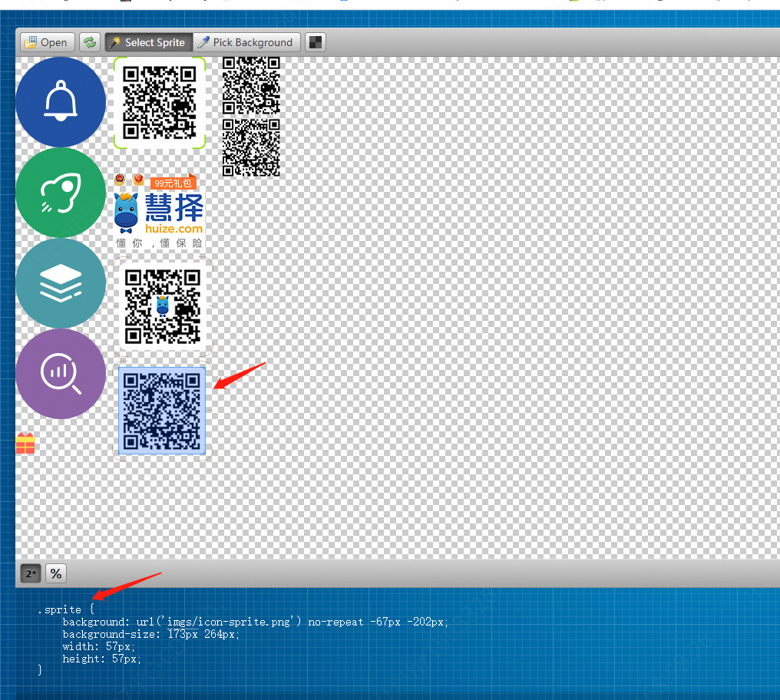Select the small red gift box sprite
780x700 pixels.
pyautogui.click(x=25, y=444)
